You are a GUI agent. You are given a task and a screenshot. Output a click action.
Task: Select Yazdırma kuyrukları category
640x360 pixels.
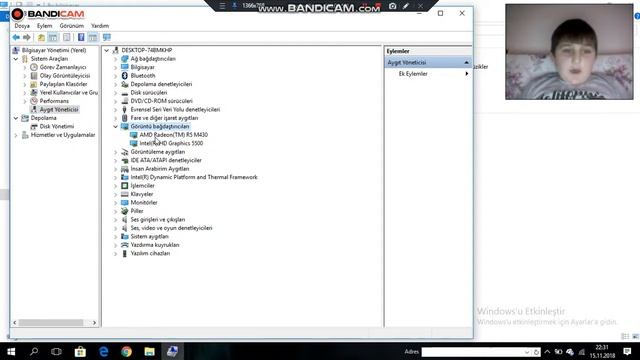tap(155, 245)
